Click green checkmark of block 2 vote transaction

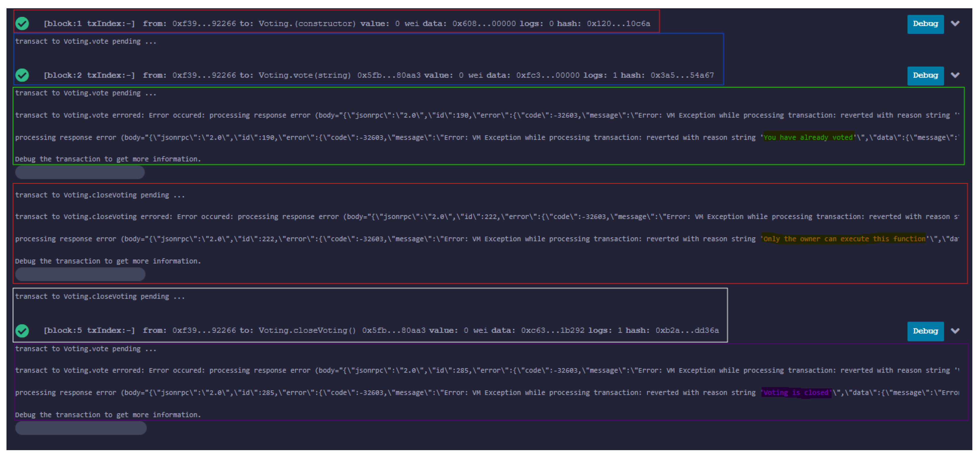(x=22, y=75)
